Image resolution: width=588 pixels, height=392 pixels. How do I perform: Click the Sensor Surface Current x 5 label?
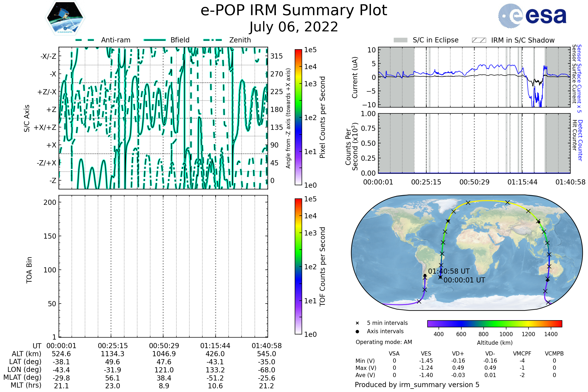pos(579,78)
